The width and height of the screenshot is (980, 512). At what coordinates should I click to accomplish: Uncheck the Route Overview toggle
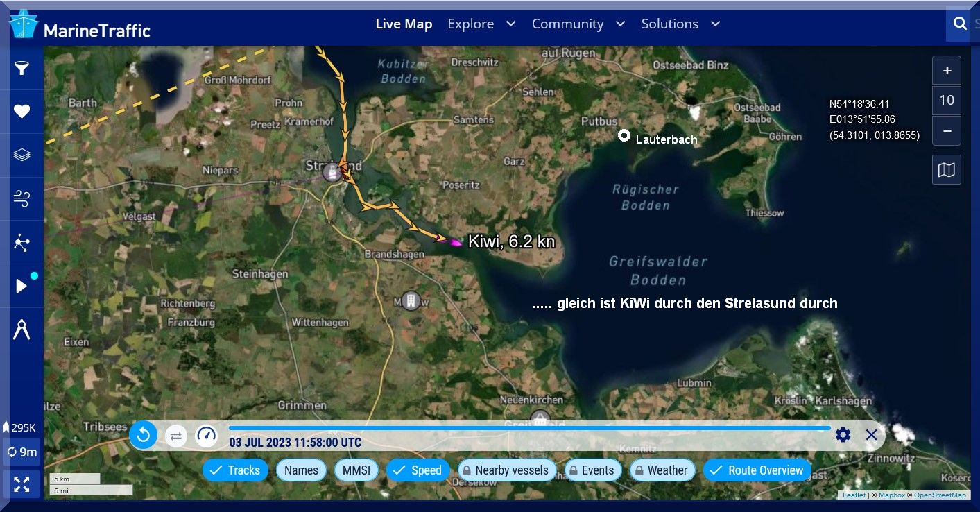757,470
